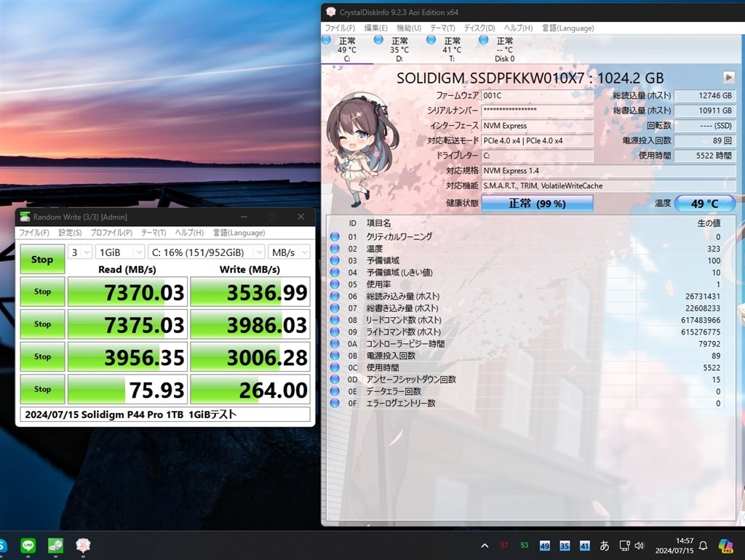Click health status 正常 (99 %) button
This screenshot has width=745, height=560.
(x=538, y=204)
